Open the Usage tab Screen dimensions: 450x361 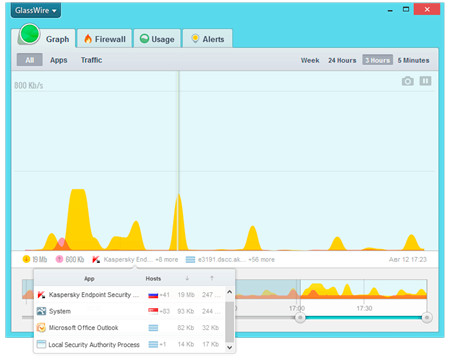point(157,39)
